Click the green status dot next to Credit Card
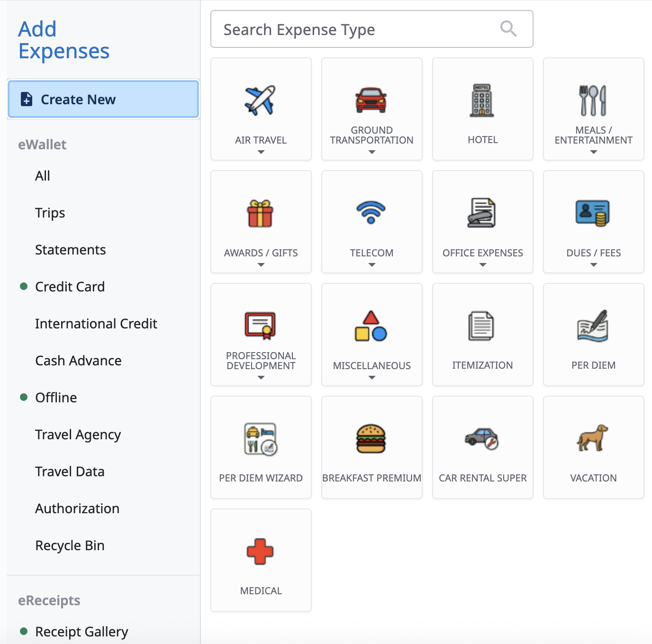652x644 pixels. coord(23,286)
